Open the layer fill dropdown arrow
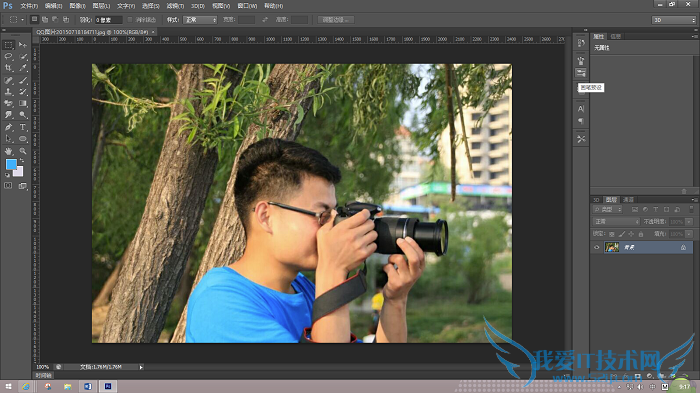The image size is (700, 393). (689, 234)
